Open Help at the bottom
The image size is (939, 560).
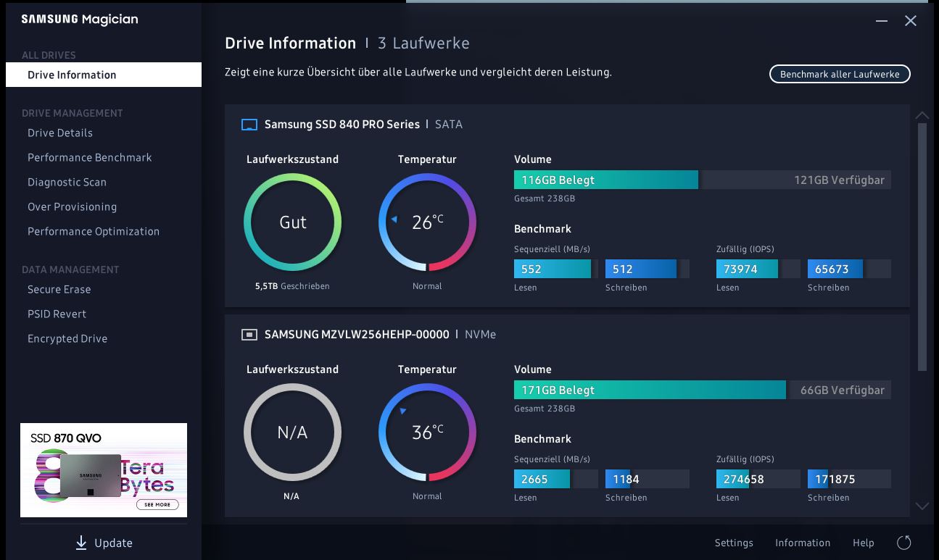tap(864, 543)
